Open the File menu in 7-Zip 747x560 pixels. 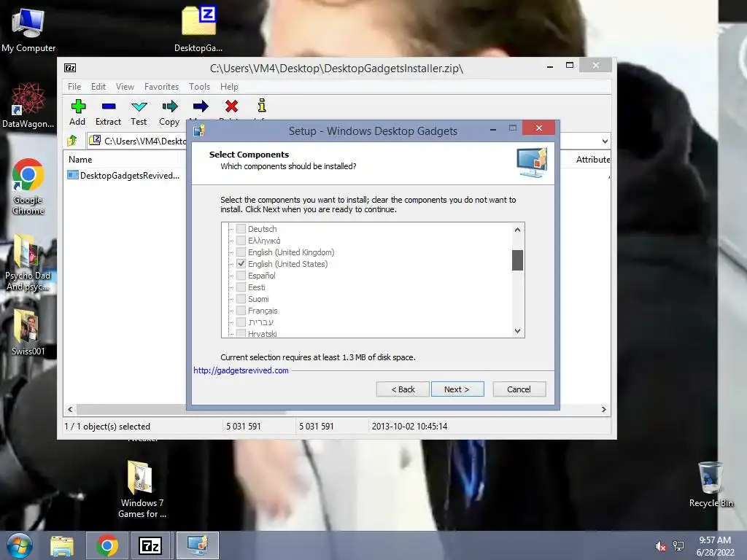click(x=74, y=87)
